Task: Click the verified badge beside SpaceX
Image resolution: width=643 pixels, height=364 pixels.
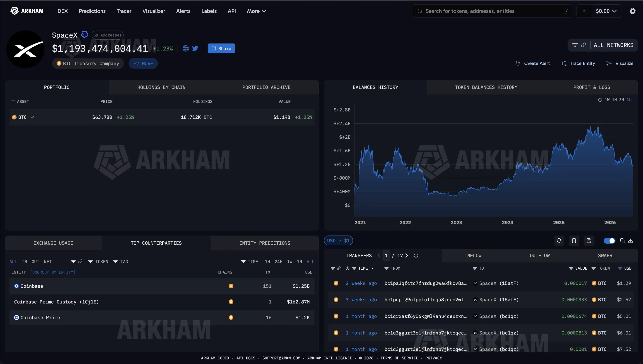Action: tap(85, 35)
